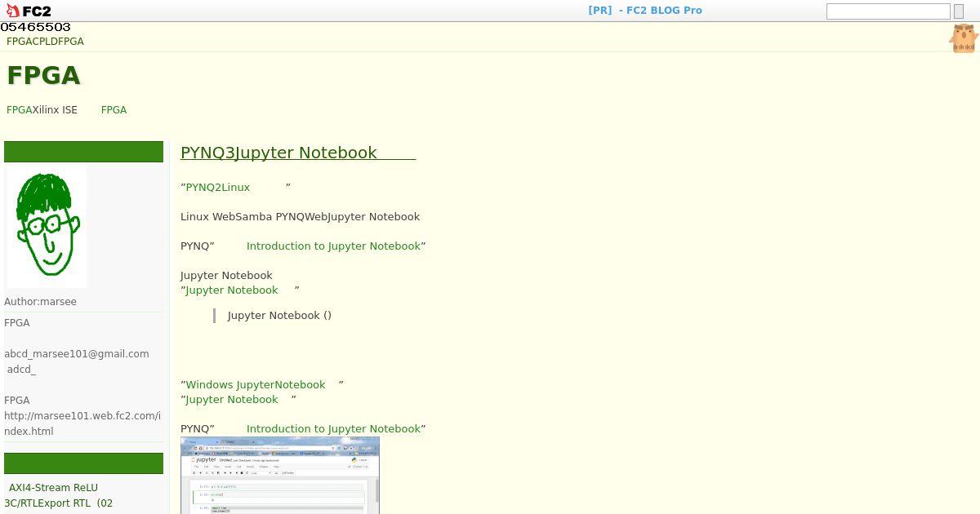Click the 05465503 counter text
980x514 pixels.
pos(35,27)
